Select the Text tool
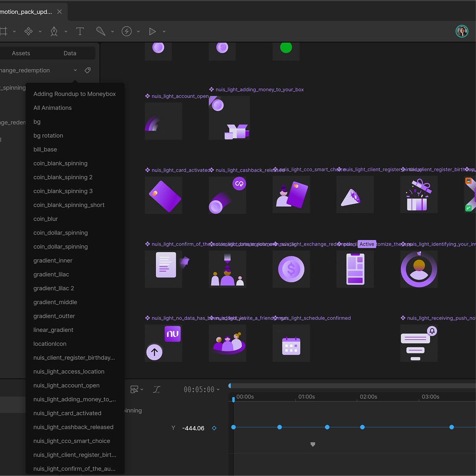The height and width of the screenshot is (476, 476). (80, 31)
